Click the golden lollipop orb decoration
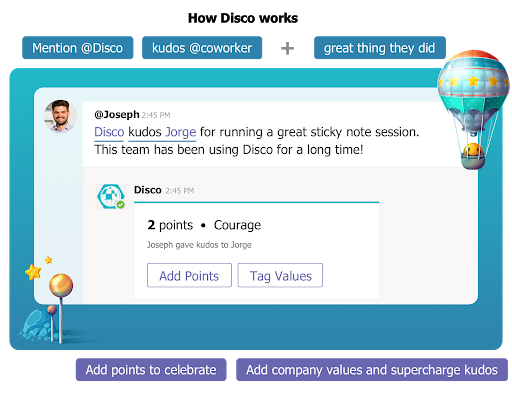The height and width of the screenshot is (395, 512). [x=61, y=285]
